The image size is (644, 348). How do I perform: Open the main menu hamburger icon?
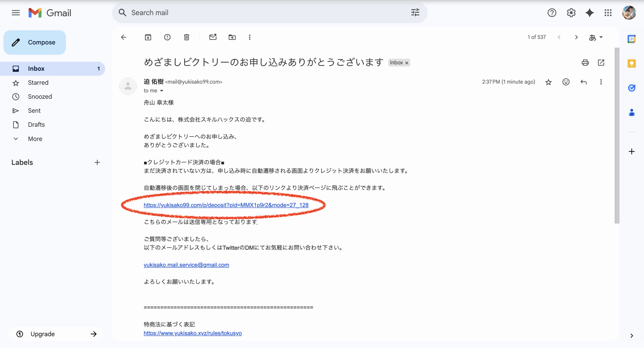[x=16, y=13]
